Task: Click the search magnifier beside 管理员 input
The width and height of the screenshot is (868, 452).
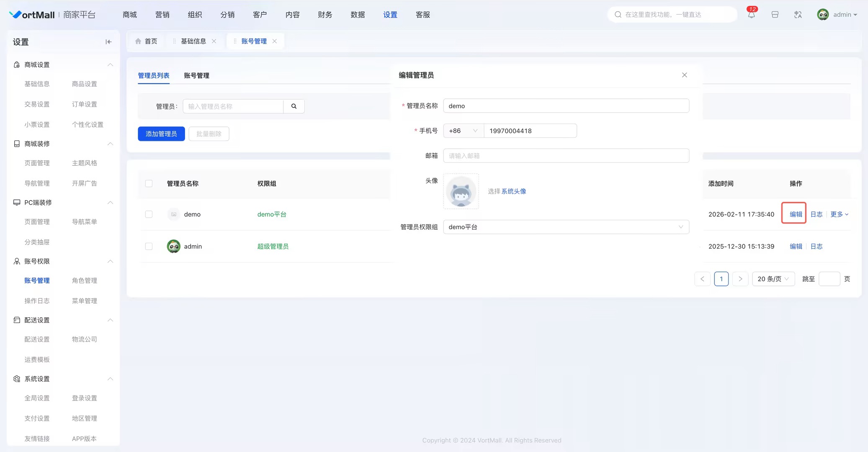Action: click(x=293, y=106)
